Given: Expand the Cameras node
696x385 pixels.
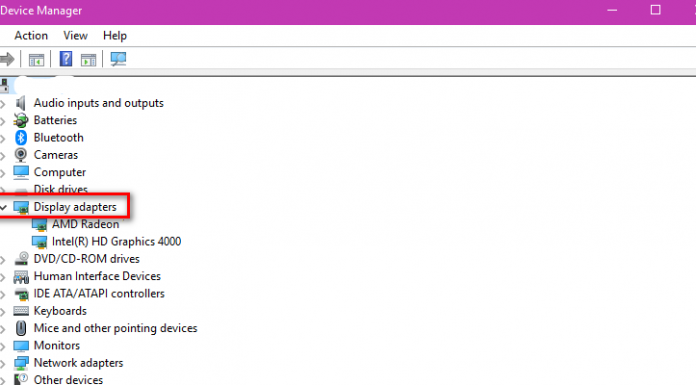Looking at the screenshot, I should [x=3, y=156].
